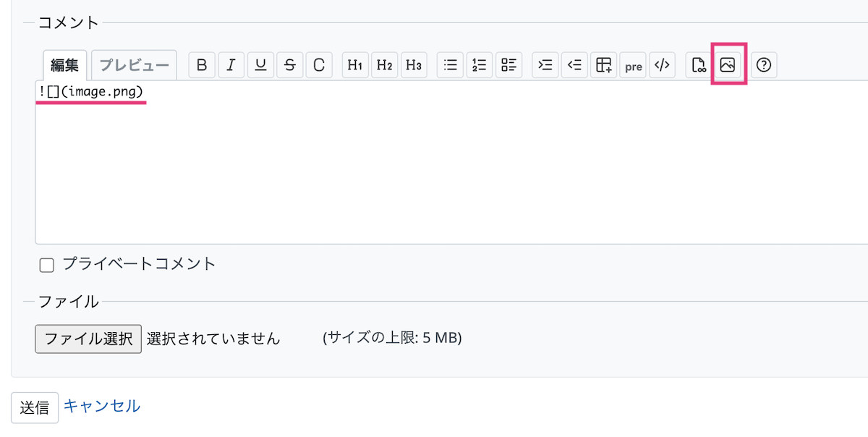Insert a task checklist
Screen dimensions: 868x437
pos(509,65)
